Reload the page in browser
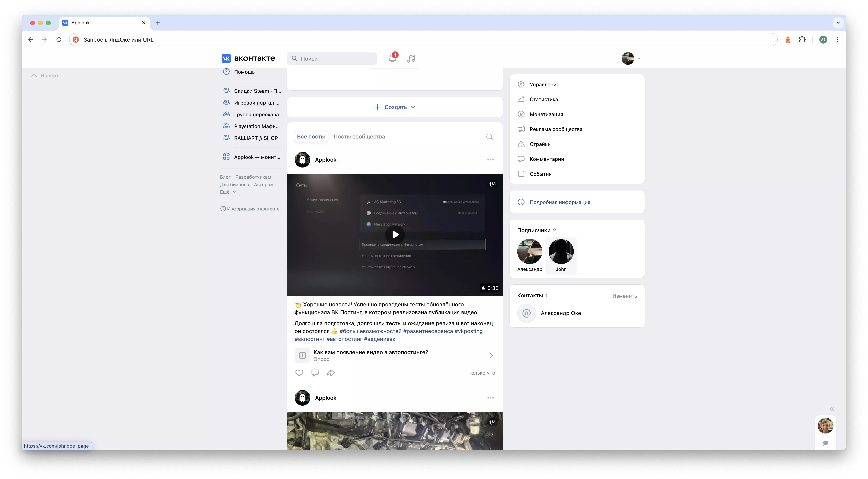This screenshot has height=479, width=868. click(x=59, y=40)
